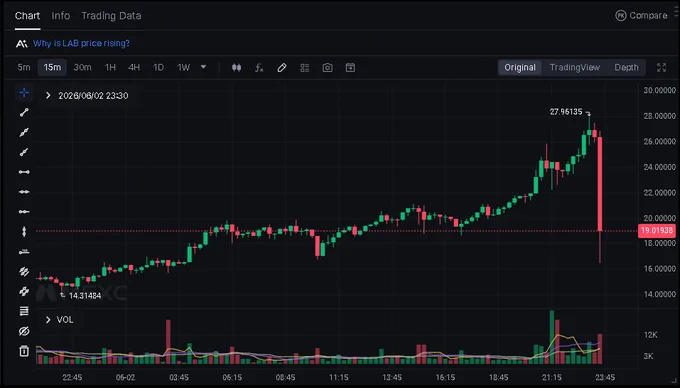The image size is (680, 388).
Task: Click 'Why is LAB price rising?' link
Action: coord(82,43)
